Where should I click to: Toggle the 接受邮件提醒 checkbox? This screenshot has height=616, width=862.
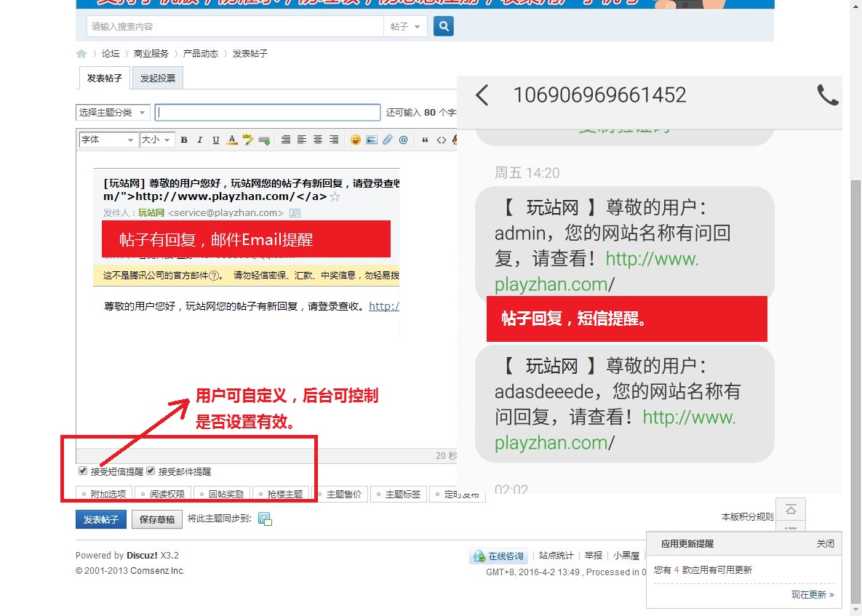[x=151, y=471]
